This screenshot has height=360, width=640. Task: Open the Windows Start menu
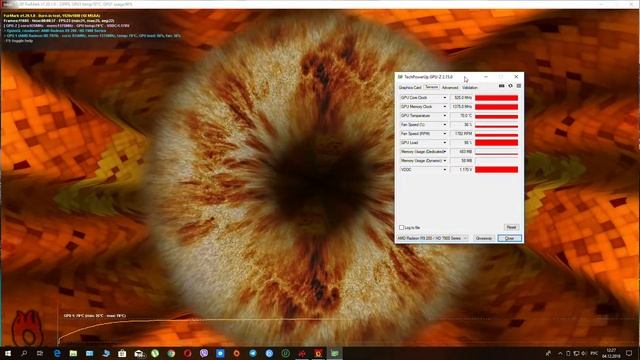[x=8, y=353]
